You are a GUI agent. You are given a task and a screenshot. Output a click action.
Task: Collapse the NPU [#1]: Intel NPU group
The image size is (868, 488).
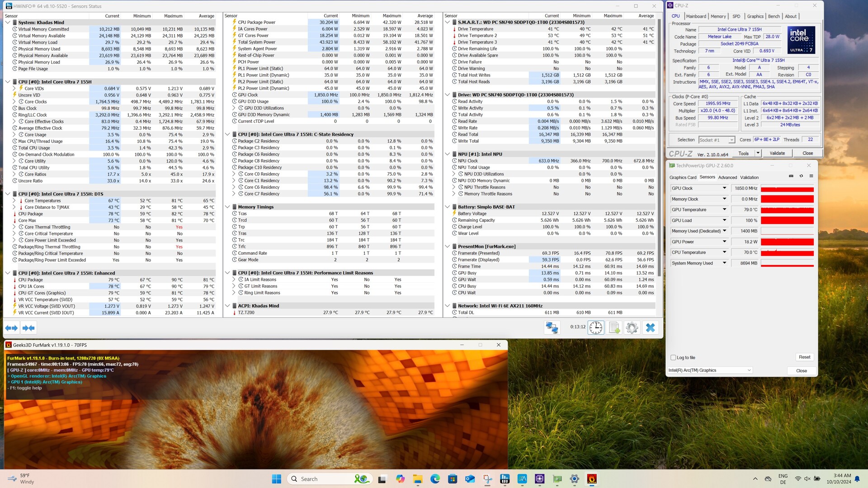(447, 154)
